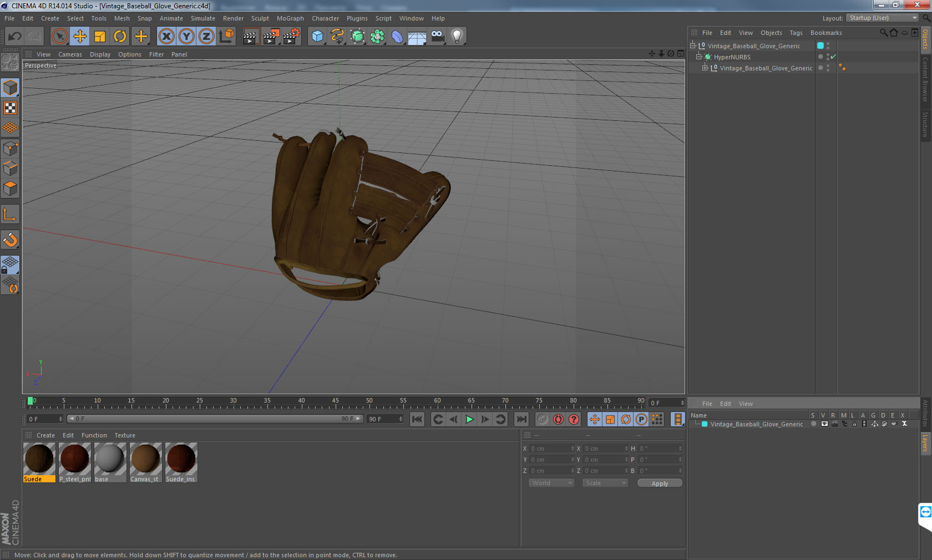Image resolution: width=932 pixels, height=560 pixels.
Task: Toggle X axis lock
Action: pyautogui.click(x=166, y=37)
